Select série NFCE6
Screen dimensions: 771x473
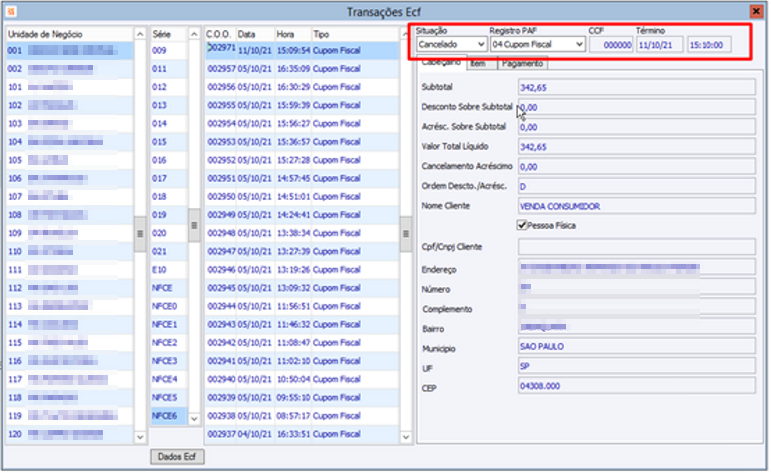click(x=169, y=415)
